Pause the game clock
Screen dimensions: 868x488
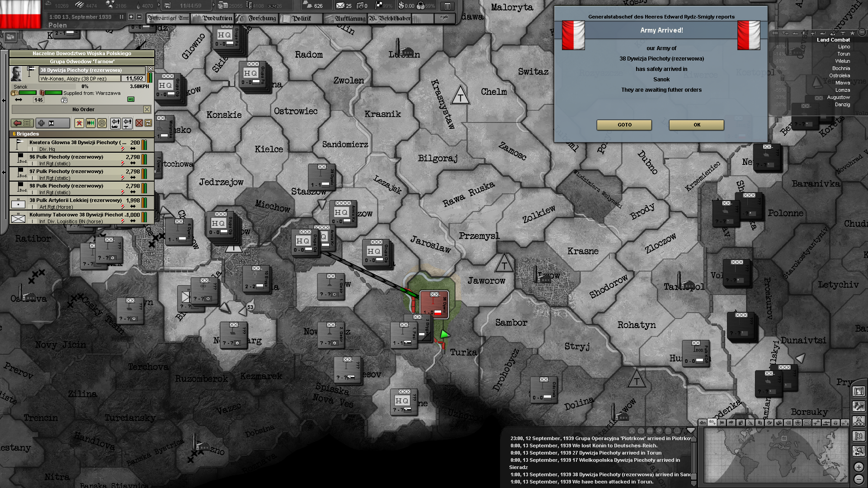[121, 17]
